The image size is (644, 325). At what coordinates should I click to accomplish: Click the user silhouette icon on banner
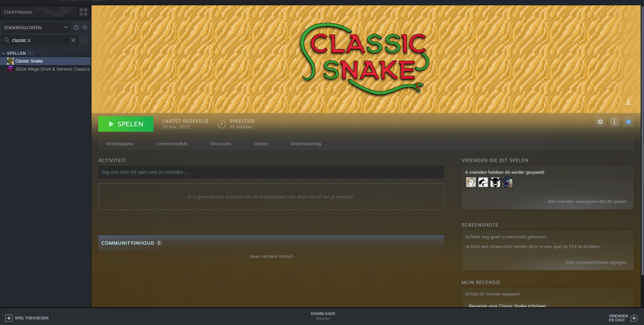[x=628, y=102]
